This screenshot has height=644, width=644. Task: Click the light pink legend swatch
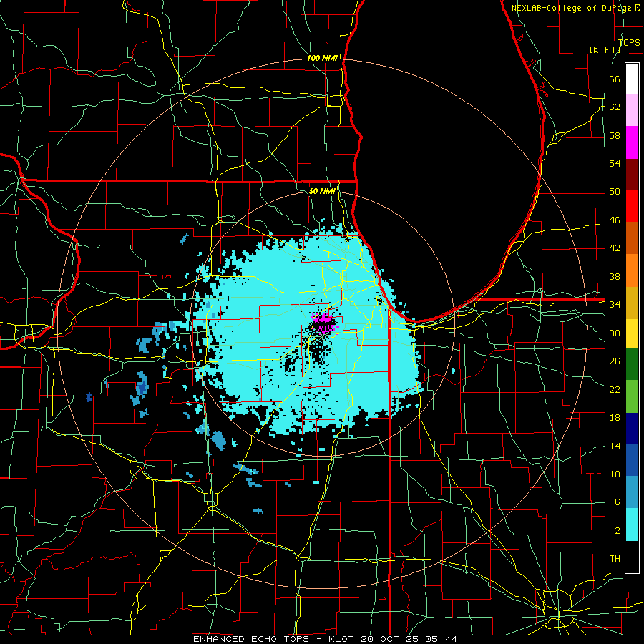point(632,110)
